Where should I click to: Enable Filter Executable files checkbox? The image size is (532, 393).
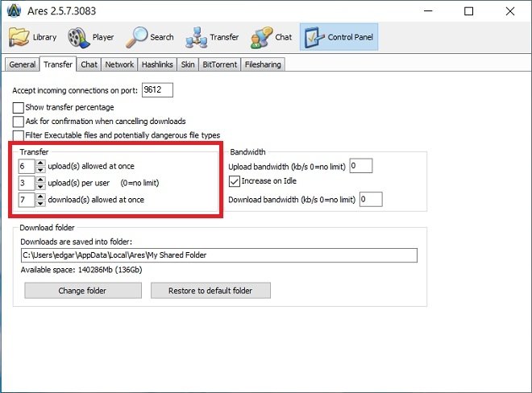click(18, 135)
